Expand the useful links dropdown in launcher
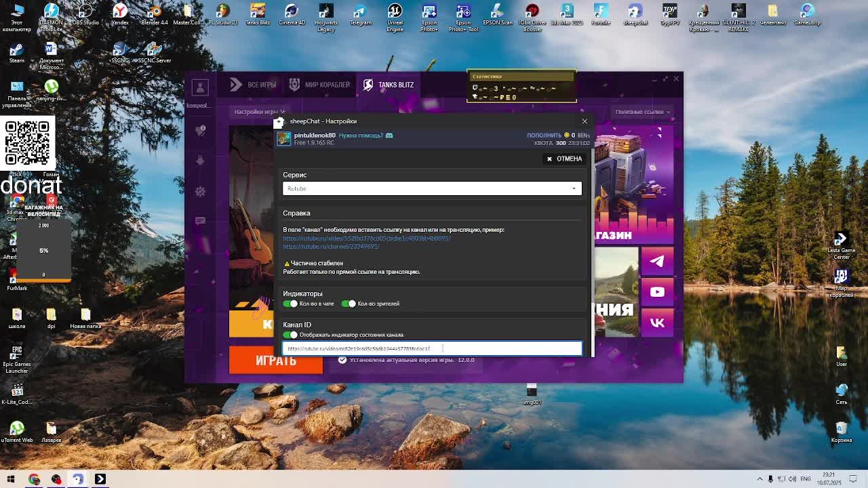This screenshot has height=488, width=868. (x=642, y=112)
